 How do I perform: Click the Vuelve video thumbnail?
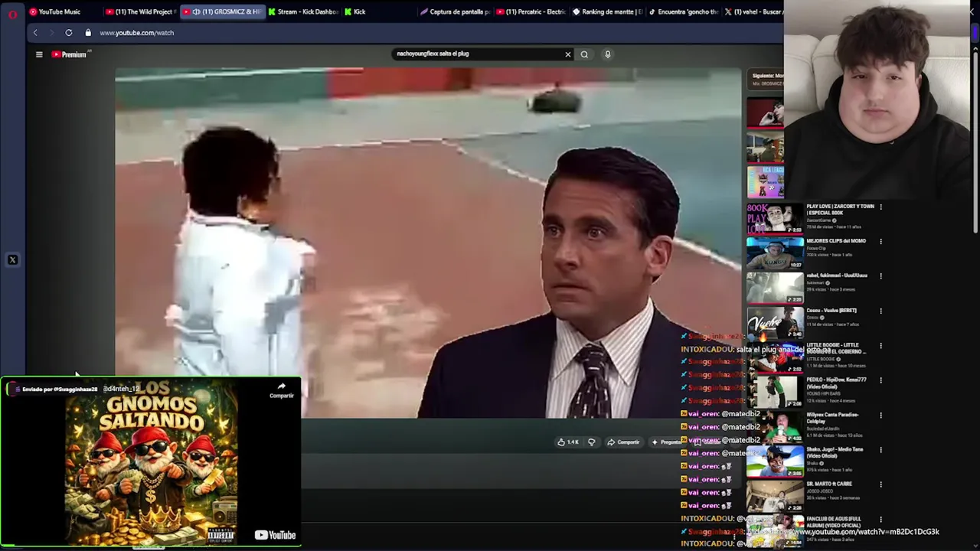(x=775, y=322)
